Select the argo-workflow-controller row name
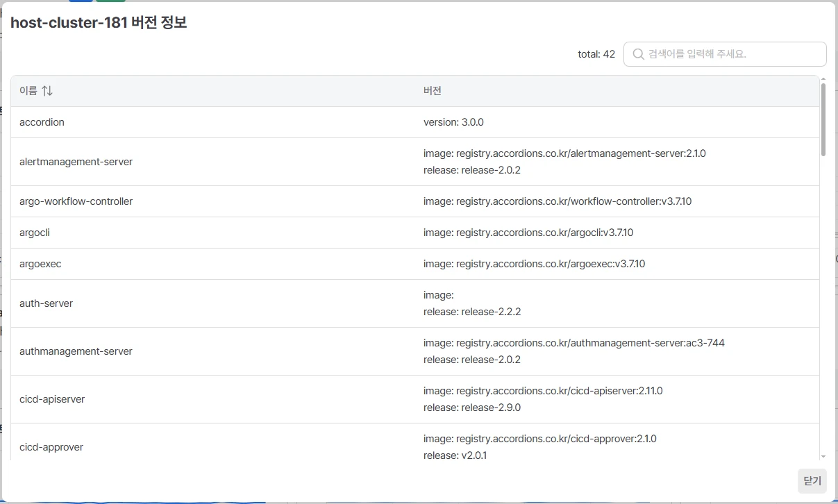This screenshot has width=838, height=504. 76,201
